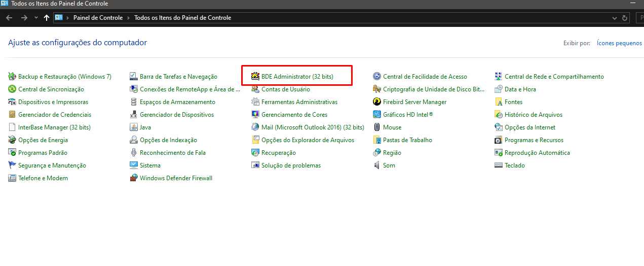Click the Sistema monitor icon
Image resolution: width=644 pixels, height=266 pixels.
click(x=134, y=165)
